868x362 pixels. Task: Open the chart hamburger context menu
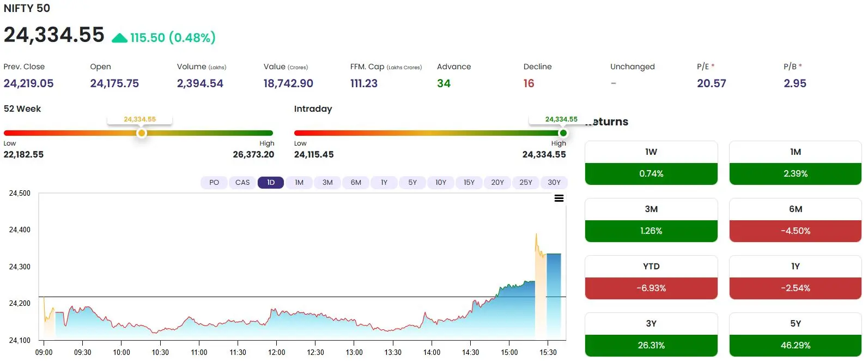[x=559, y=198]
